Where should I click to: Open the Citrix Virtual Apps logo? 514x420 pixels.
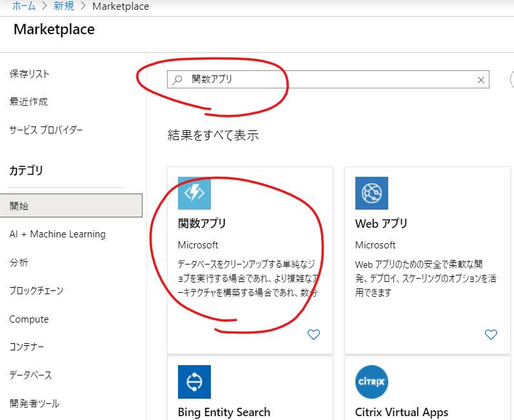tap(371, 382)
